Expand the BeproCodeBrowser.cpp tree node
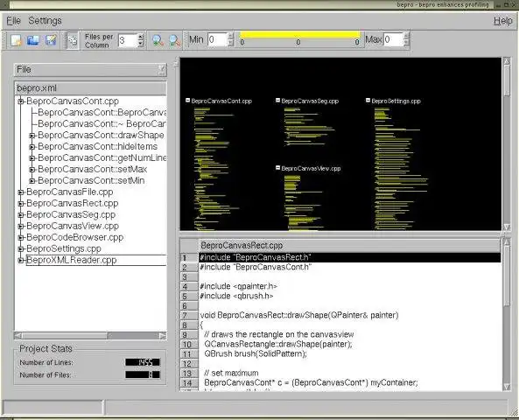 point(20,238)
